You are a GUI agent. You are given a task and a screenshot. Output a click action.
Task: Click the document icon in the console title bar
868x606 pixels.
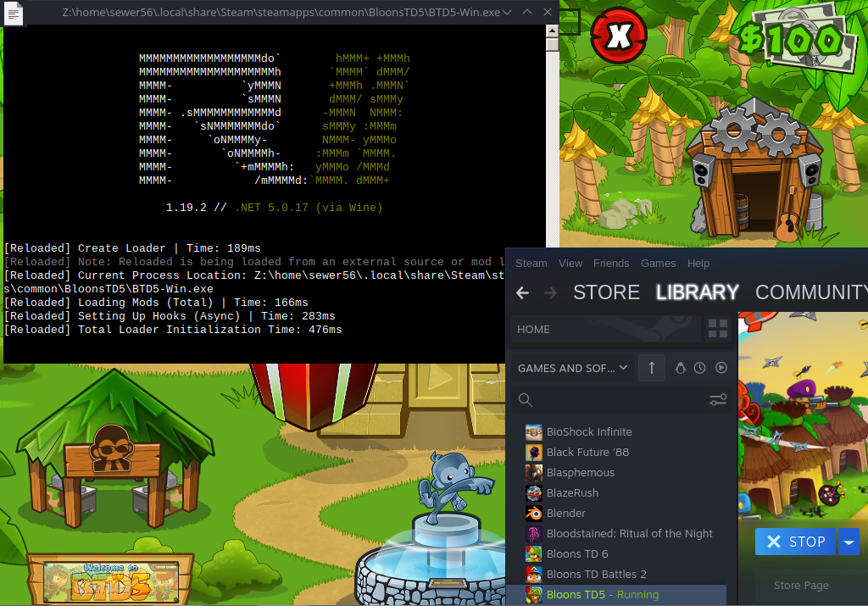point(14,14)
